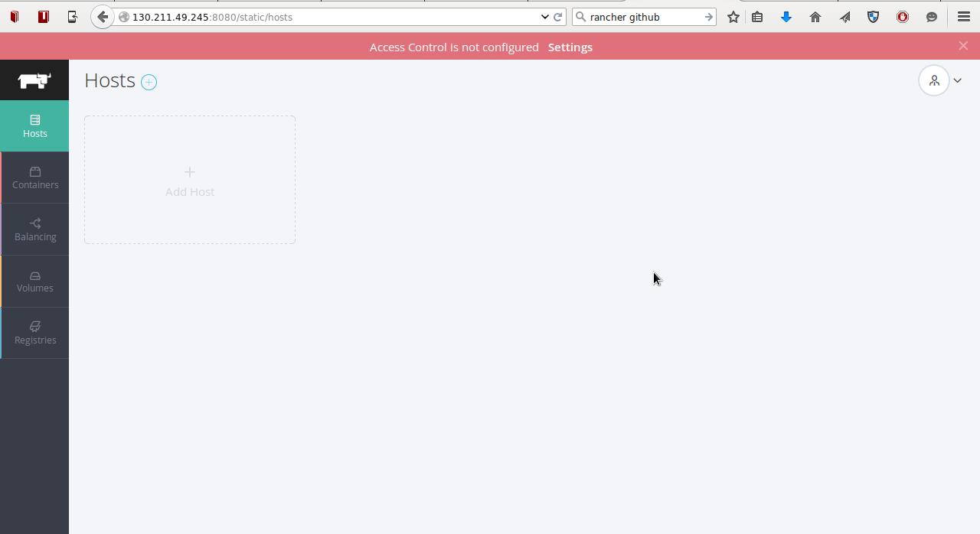This screenshot has height=534, width=980.
Task: Reload the page with the refresh icon
Action: (558, 17)
